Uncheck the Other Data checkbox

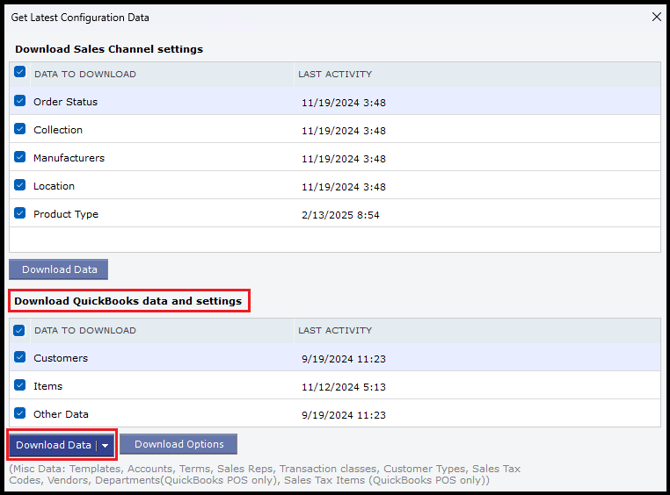20,413
